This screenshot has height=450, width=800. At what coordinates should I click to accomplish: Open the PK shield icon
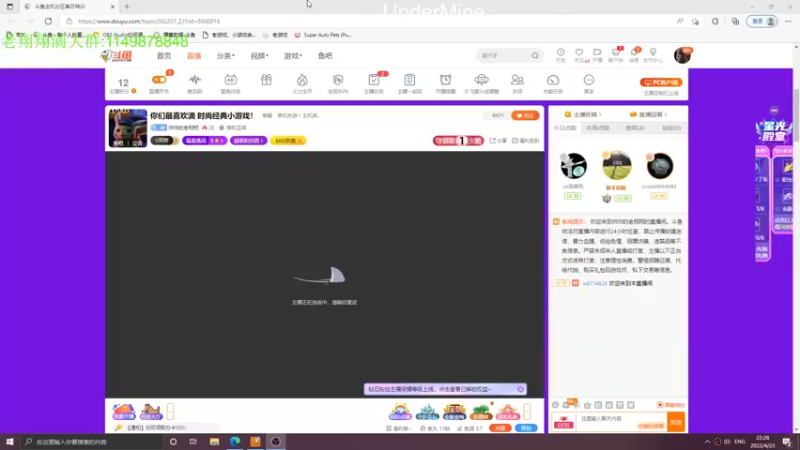pyautogui.click(x=338, y=80)
